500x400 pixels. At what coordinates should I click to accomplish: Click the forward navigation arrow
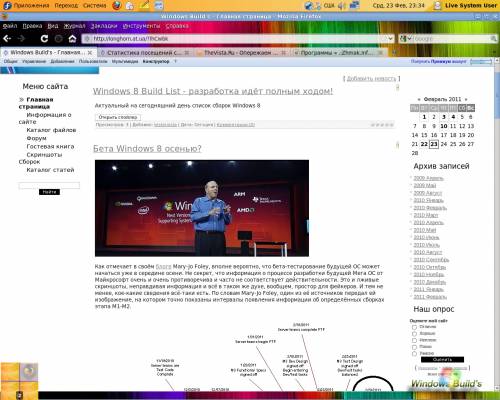pos(21,39)
